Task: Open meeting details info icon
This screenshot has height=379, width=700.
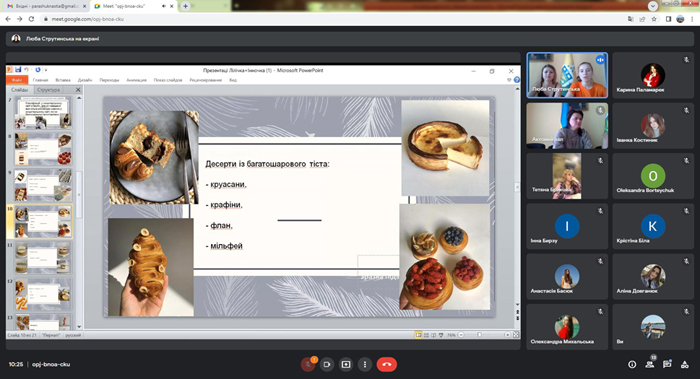Action: coord(632,364)
